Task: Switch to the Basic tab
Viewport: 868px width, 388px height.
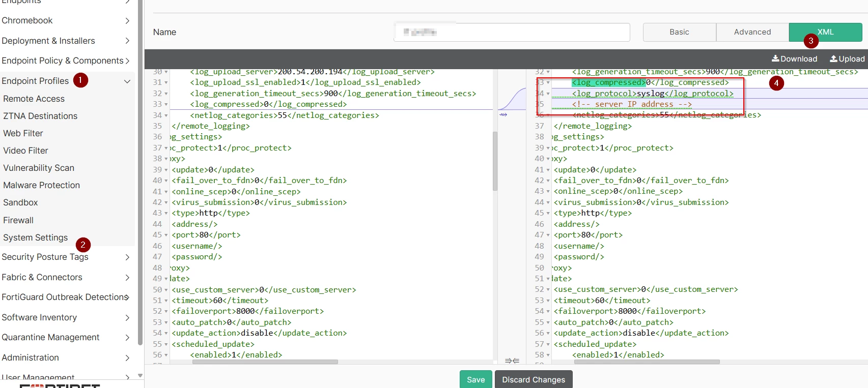Action: 679,32
